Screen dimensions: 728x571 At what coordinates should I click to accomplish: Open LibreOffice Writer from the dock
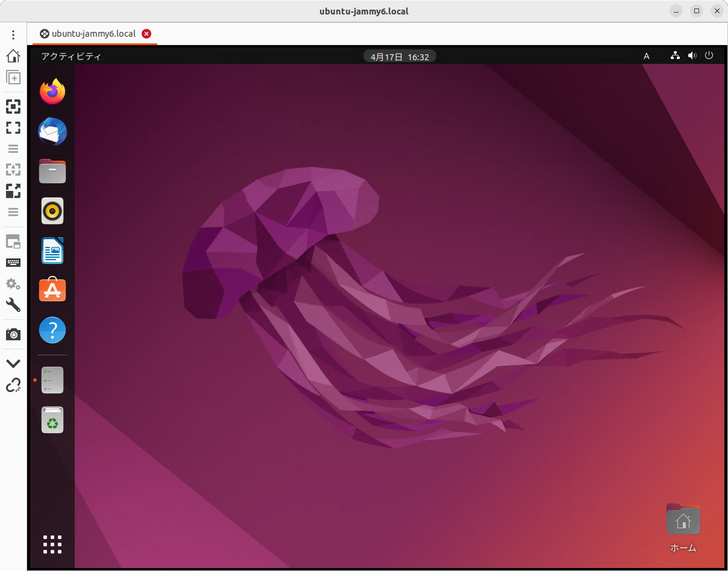click(52, 251)
